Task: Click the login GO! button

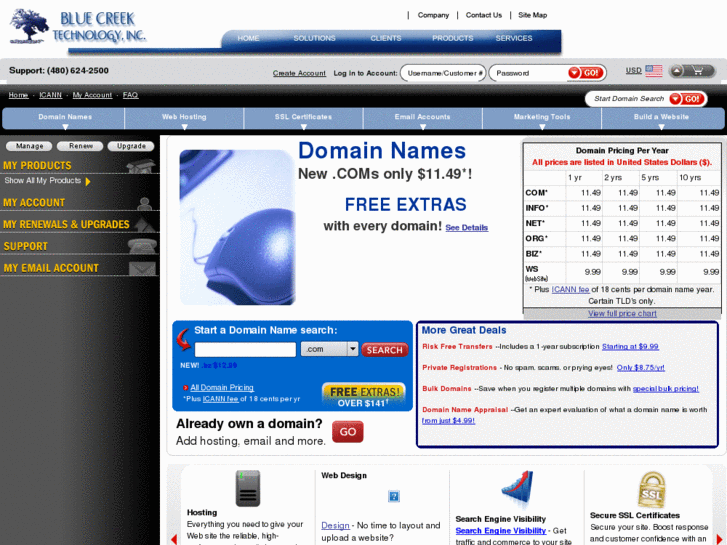Action: point(586,73)
